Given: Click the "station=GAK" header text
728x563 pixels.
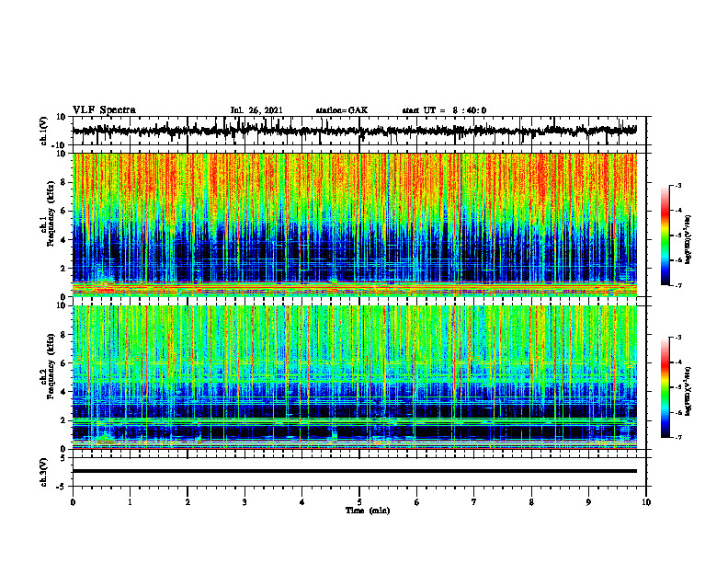Looking at the screenshot, I should tap(342, 110).
